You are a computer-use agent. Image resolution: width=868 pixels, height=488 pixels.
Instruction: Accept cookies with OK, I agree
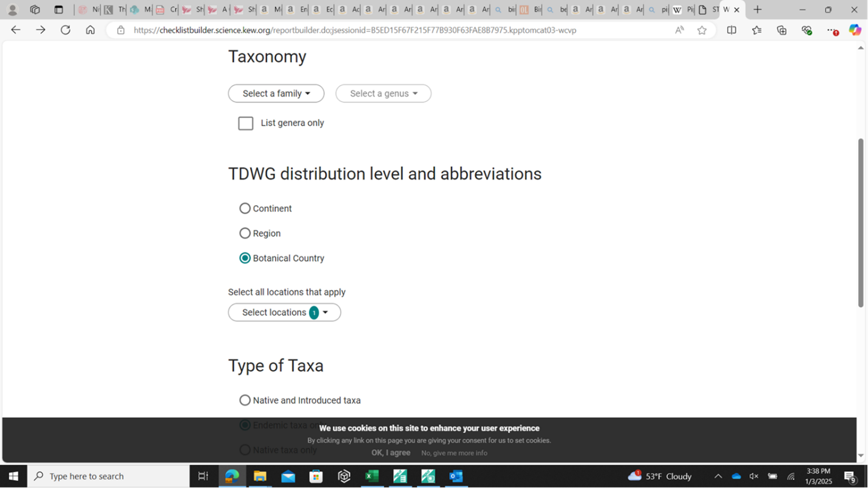tap(391, 453)
